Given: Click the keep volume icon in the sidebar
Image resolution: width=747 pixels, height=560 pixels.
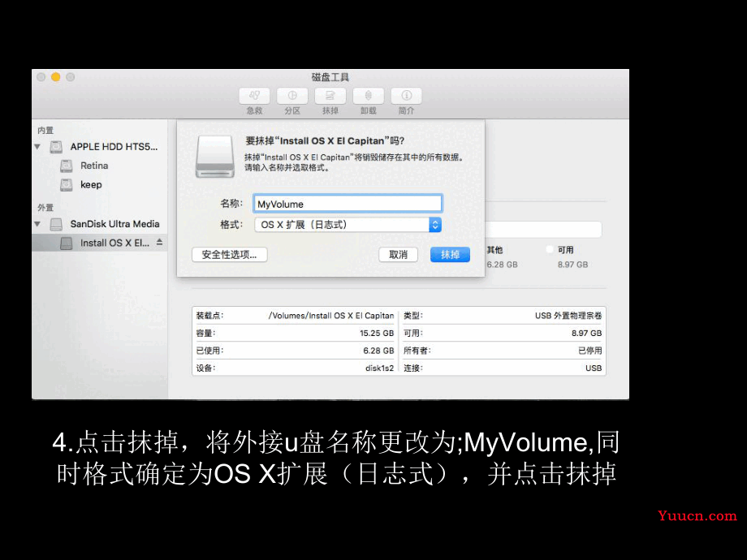Looking at the screenshot, I should point(67,185).
